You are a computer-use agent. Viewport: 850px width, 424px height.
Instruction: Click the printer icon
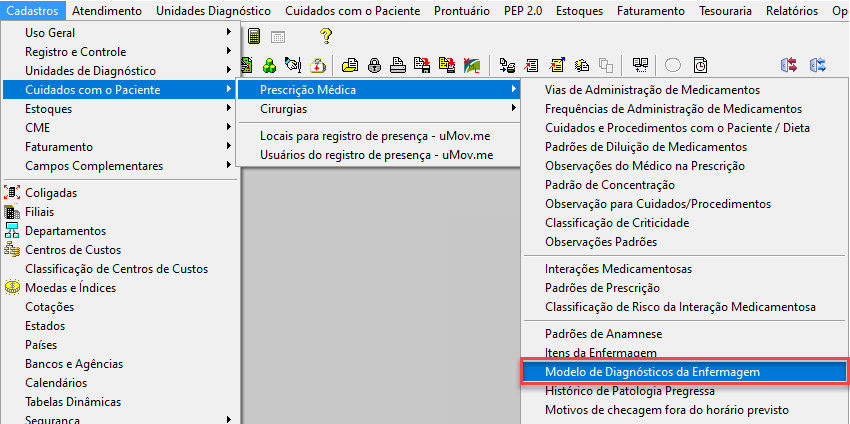(398, 66)
